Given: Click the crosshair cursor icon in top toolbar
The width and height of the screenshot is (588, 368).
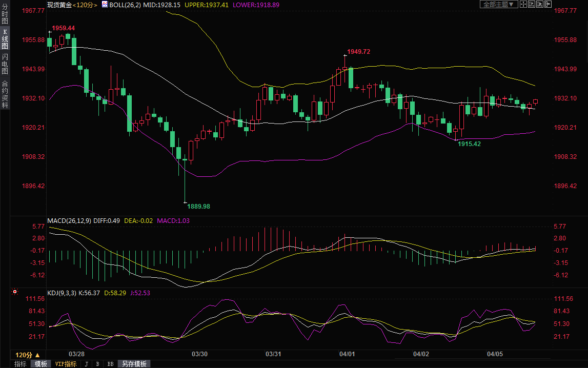Looking at the screenshot, I should pyautogui.click(x=523, y=4).
